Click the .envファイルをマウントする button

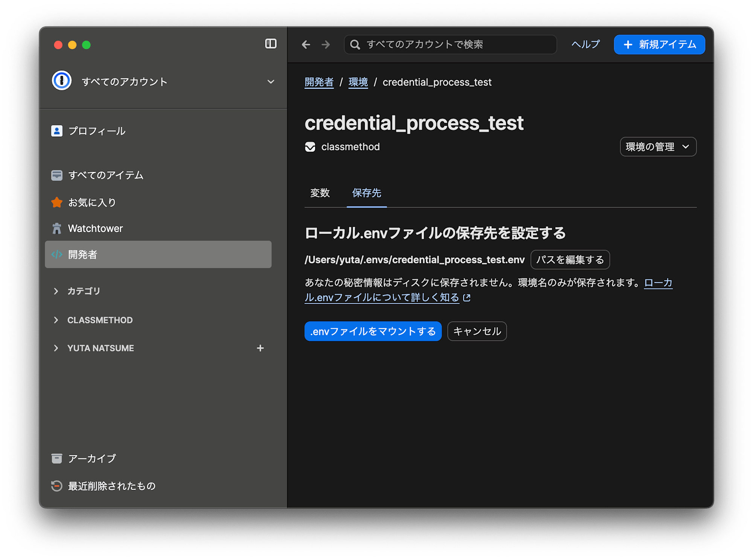373,331
